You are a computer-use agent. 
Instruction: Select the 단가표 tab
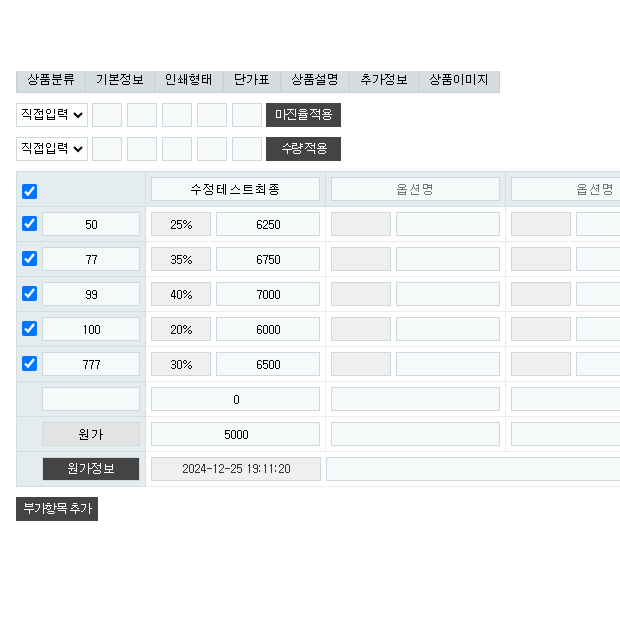pos(252,80)
